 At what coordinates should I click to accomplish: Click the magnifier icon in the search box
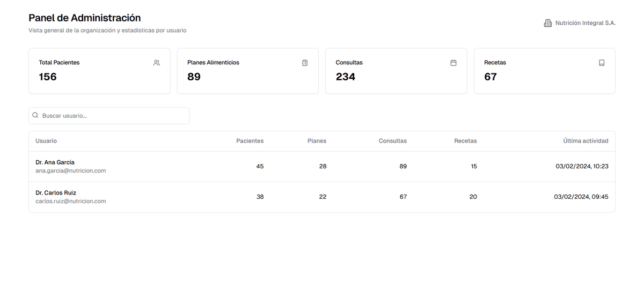point(35,115)
